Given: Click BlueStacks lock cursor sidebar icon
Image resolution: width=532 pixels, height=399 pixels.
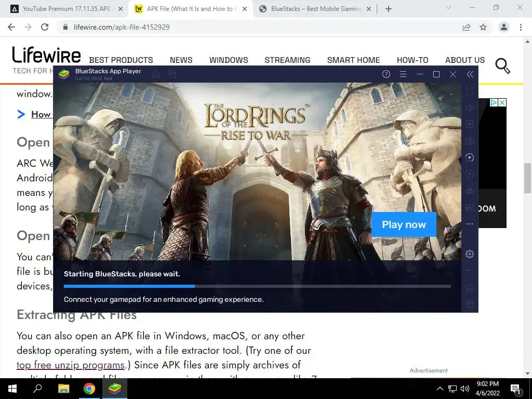Looking at the screenshot, I should click(x=470, y=124).
